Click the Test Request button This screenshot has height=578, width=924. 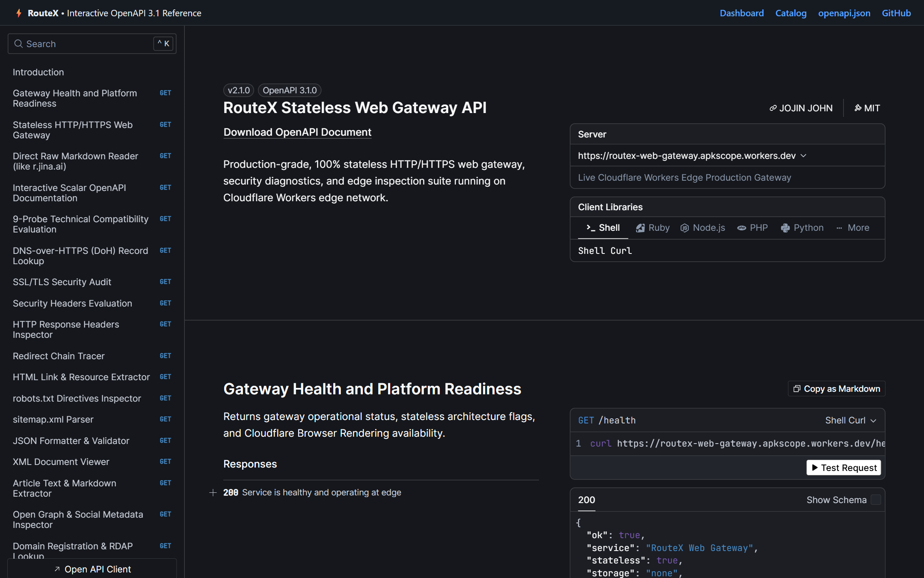[844, 468]
